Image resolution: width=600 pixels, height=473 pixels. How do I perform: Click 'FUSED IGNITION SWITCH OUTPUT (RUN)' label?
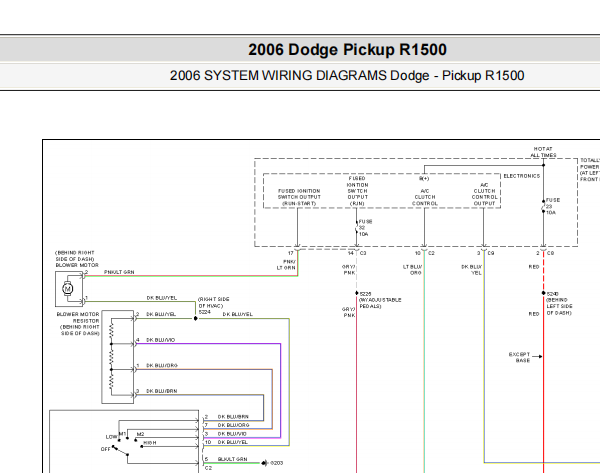[357, 191]
